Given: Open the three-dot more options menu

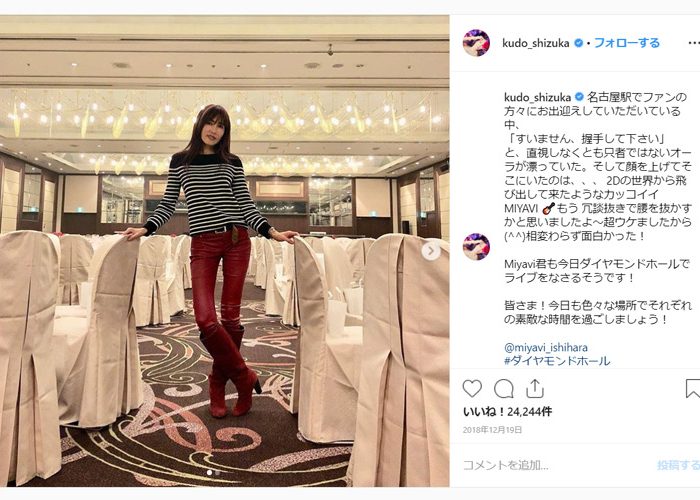Looking at the screenshot, I should tap(694, 43).
